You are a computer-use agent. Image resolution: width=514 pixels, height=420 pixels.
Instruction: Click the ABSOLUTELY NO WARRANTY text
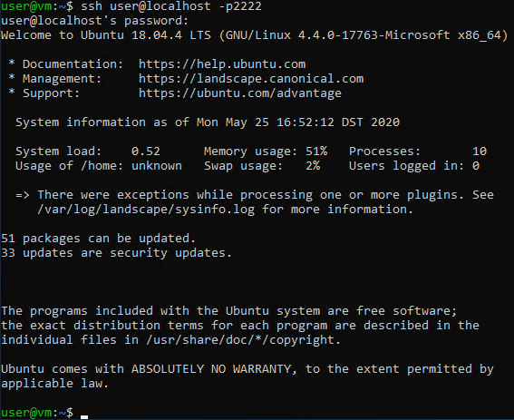click(211, 369)
